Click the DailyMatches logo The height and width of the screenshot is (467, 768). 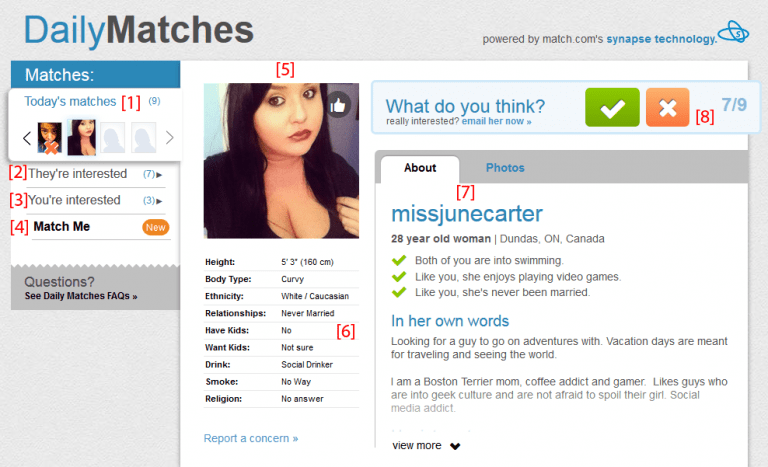139,30
